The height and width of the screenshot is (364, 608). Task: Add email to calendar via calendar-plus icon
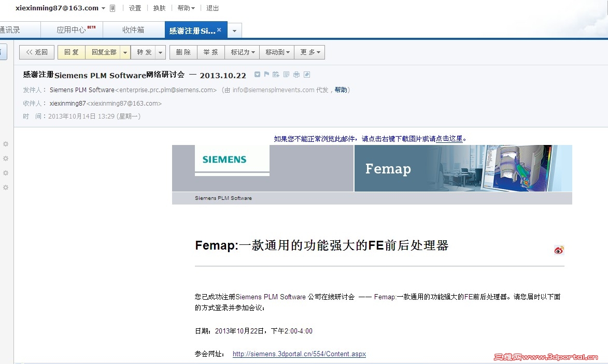click(276, 75)
